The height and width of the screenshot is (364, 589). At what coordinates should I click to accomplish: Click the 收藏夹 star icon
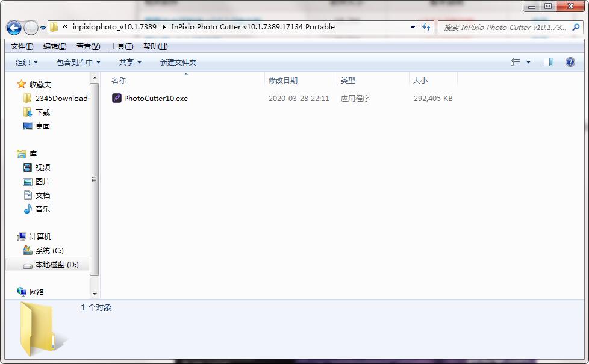point(22,84)
